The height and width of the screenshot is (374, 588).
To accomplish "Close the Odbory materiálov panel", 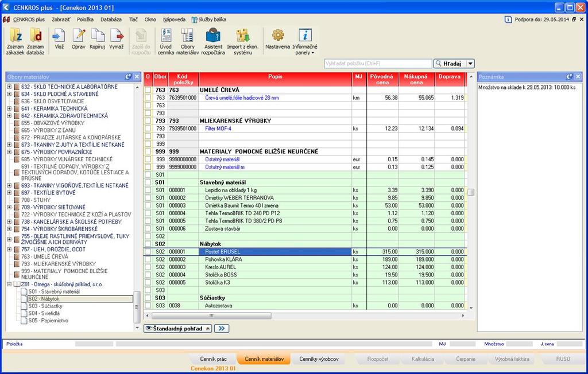I will point(137,76).
